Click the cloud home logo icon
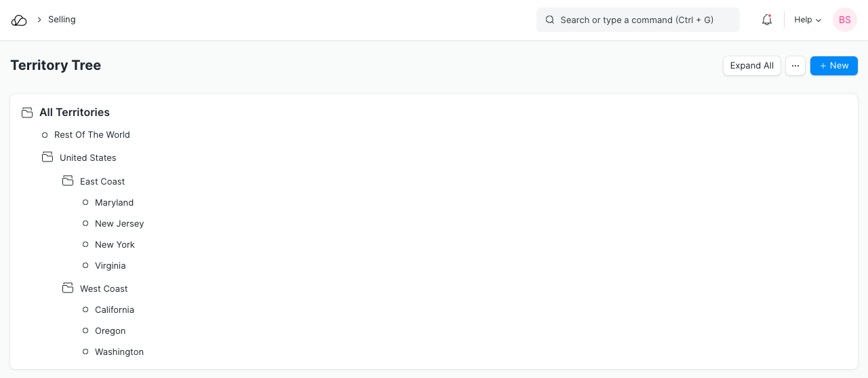 [x=19, y=20]
